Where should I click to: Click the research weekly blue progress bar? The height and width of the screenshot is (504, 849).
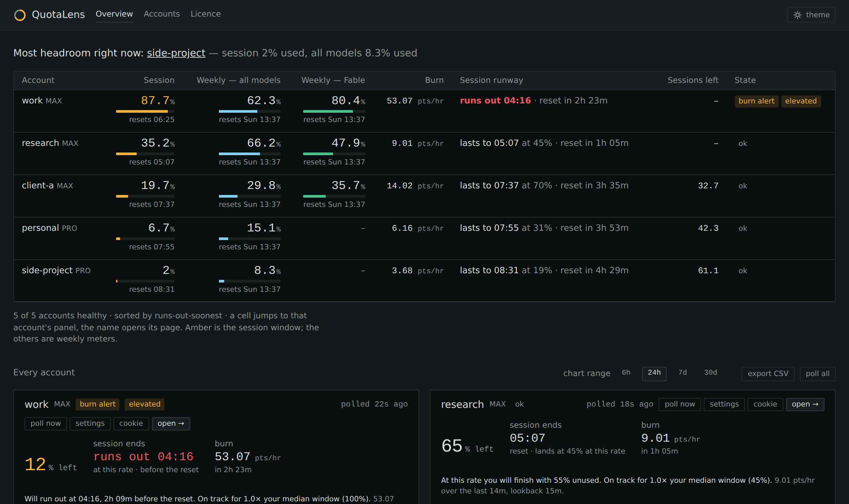point(250,154)
